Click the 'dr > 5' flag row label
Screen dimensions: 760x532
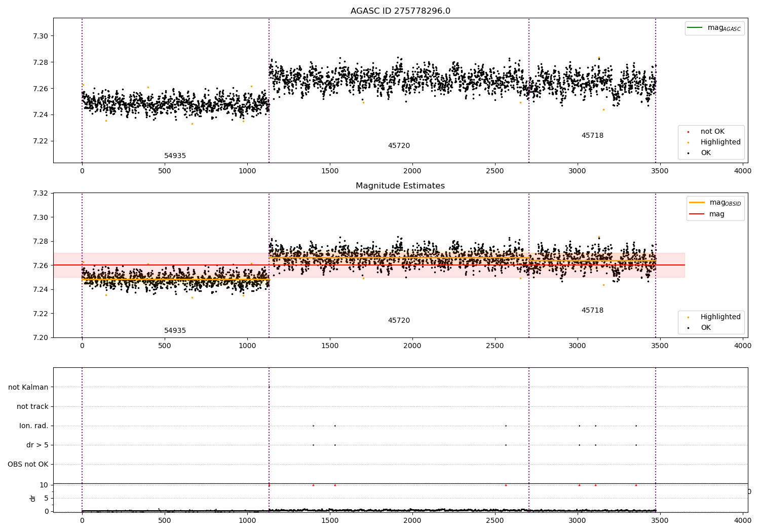point(37,445)
